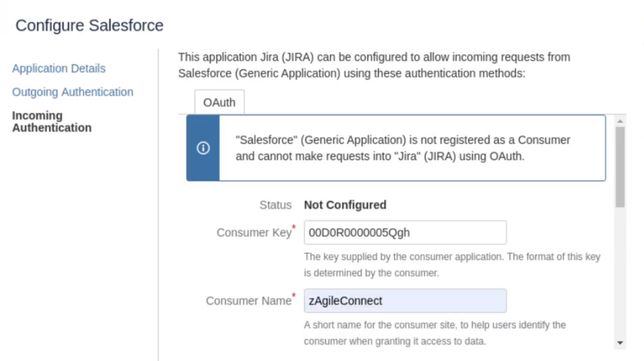
Task: Open the Application Details page
Action: tap(59, 68)
